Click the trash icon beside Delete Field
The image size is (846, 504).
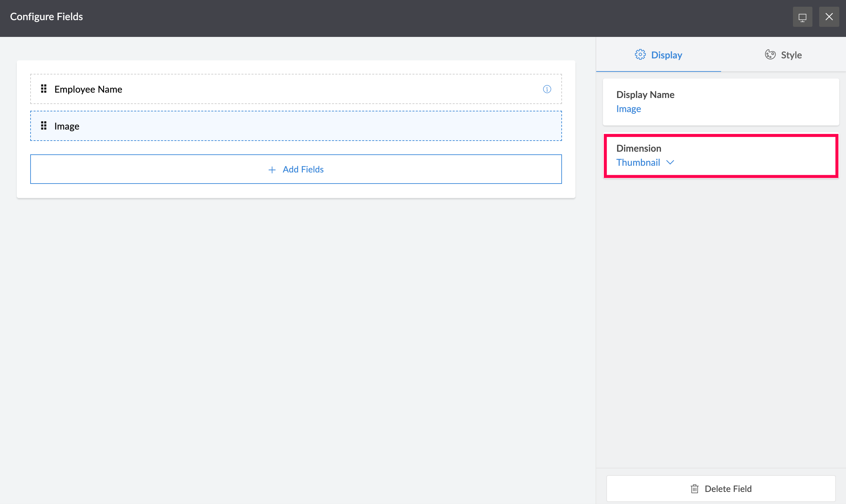[695, 489]
